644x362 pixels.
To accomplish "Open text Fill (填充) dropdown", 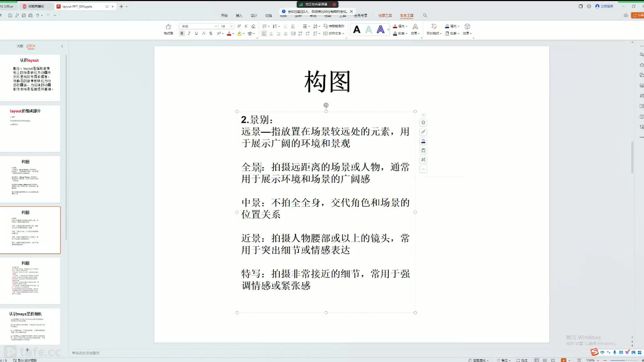I will pyautogui.click(x=400, y=26).
